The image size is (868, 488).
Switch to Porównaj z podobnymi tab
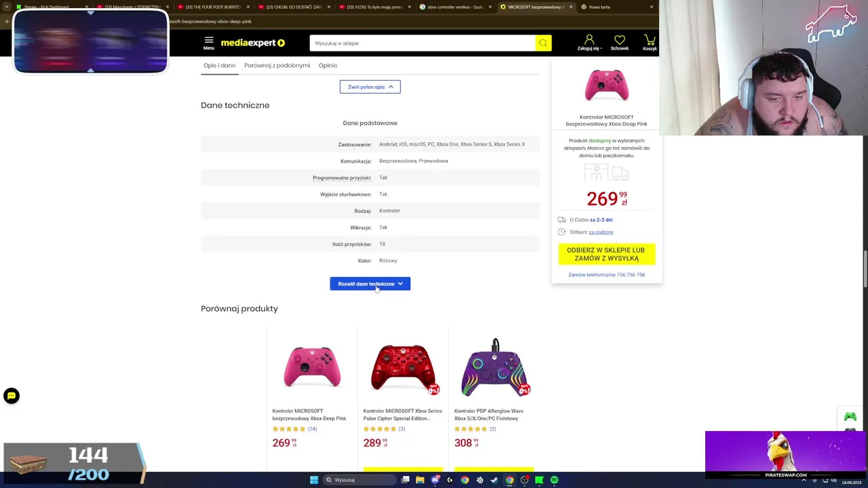277,65
